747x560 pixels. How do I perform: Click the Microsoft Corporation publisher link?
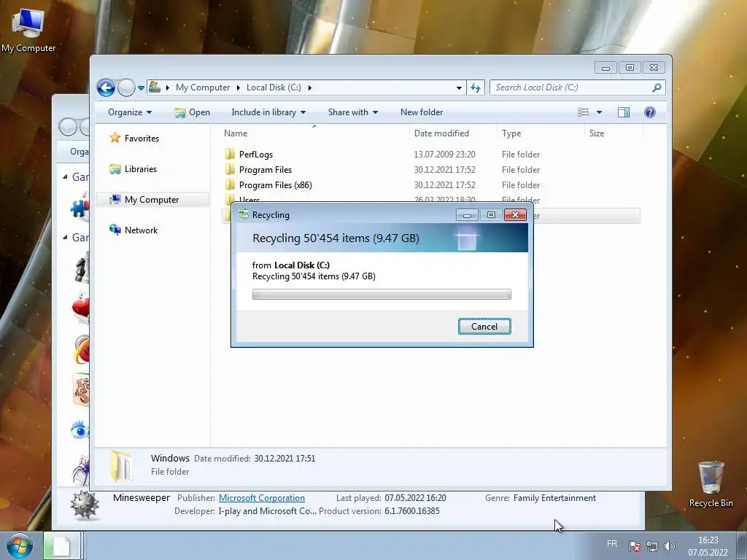262,498
